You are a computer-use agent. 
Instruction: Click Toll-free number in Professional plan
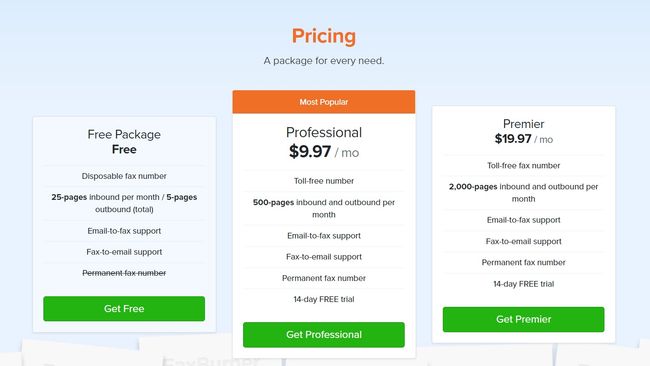[x=324, y=181]
